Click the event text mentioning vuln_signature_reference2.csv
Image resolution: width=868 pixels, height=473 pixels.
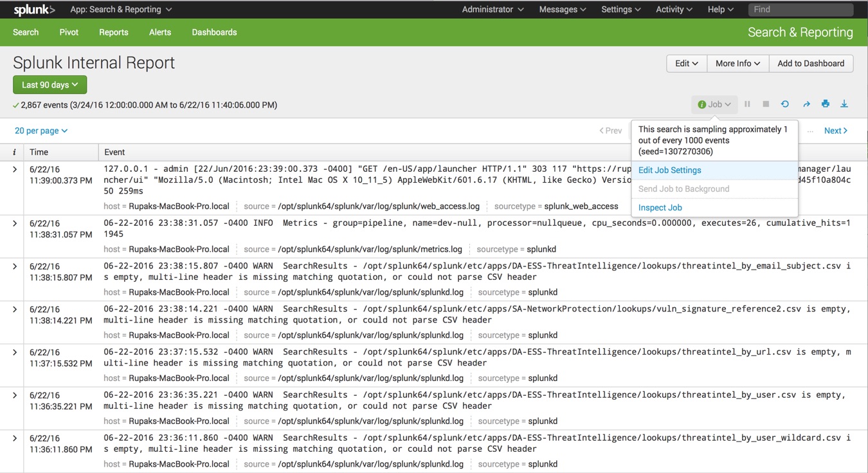(x=476, y=315)
